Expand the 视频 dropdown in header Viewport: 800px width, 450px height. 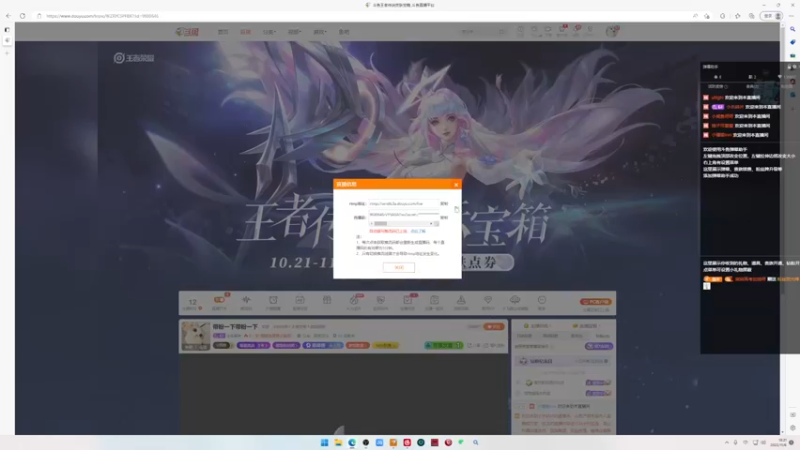click(x=294, y=32)
